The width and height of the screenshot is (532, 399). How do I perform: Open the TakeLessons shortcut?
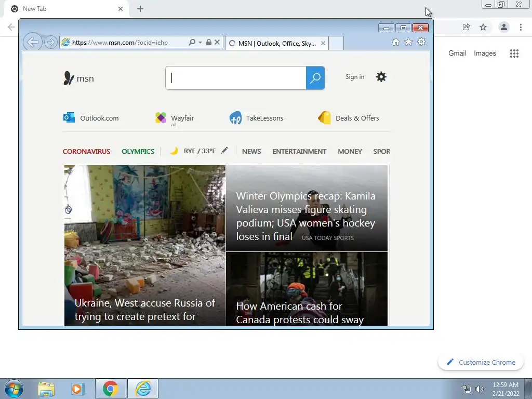(256, 118)
